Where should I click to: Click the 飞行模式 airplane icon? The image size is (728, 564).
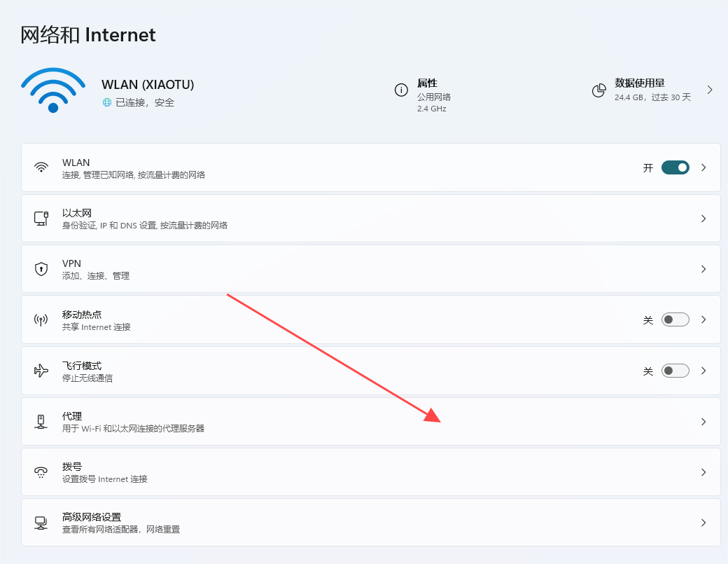point(41,371)
